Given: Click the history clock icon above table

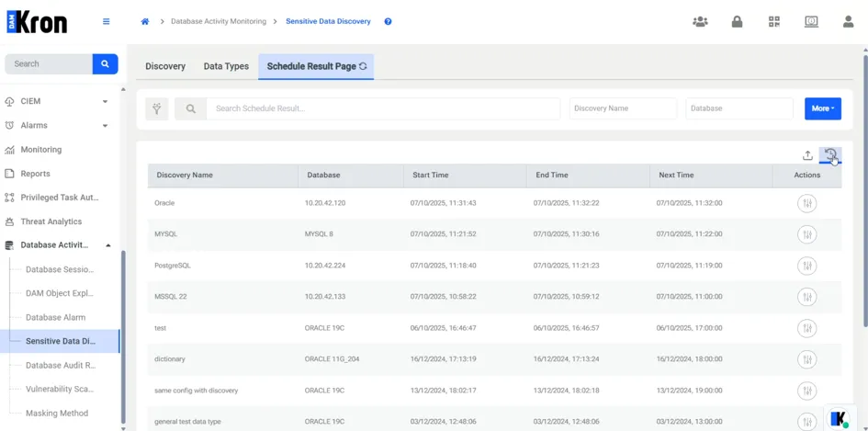Looking at the screenshot, I should [x=830, y=155].
